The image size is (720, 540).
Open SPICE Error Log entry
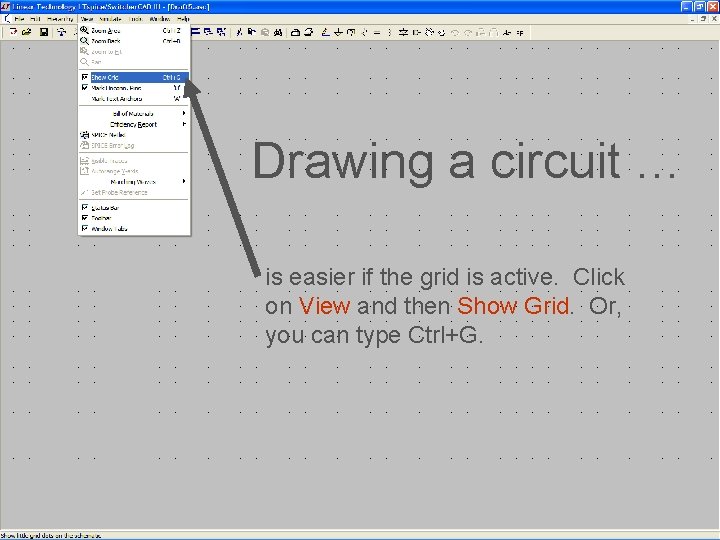134,145
